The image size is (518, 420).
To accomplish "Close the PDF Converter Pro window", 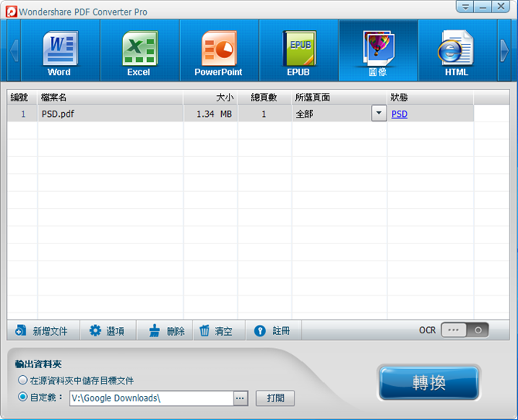I will click(501, 7).
